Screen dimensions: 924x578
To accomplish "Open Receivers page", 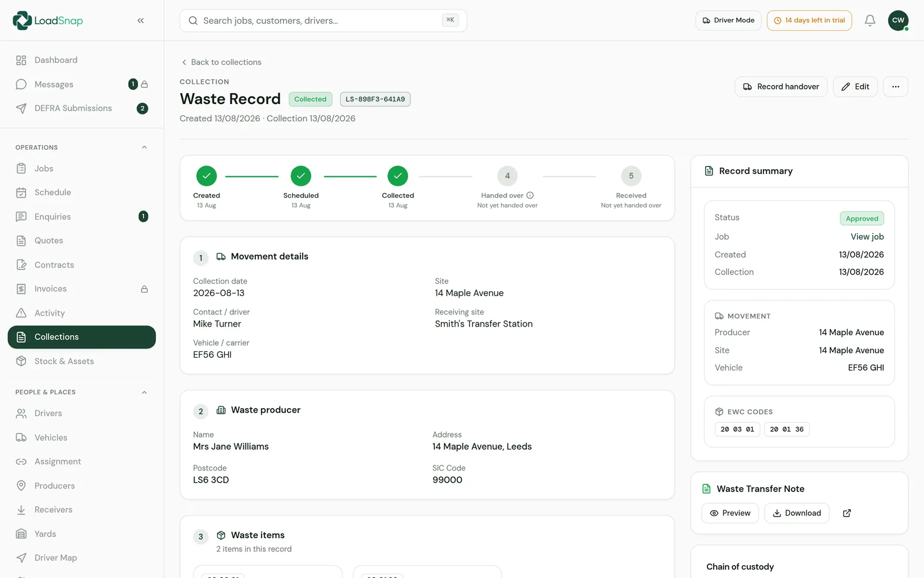I will pyautogui.click(x=81, y=510).
